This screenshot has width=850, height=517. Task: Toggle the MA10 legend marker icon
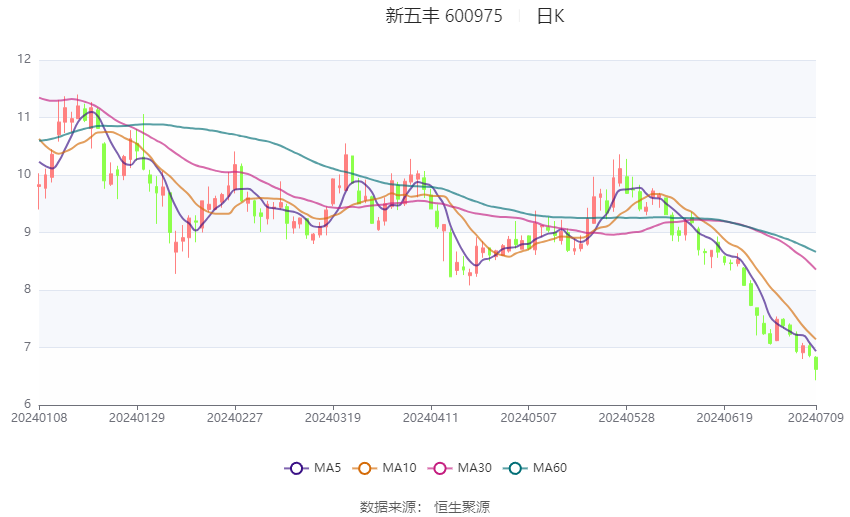(365, 468)
